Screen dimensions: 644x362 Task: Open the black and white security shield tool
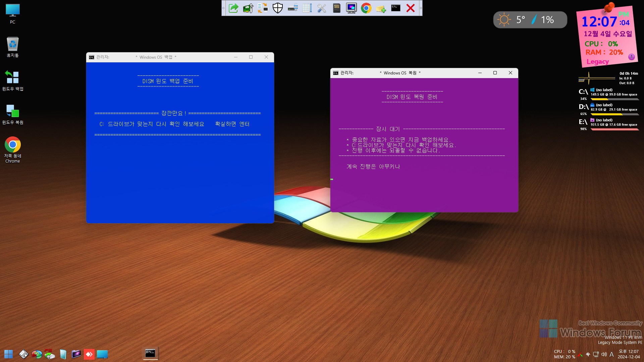[x=278, y=8]
